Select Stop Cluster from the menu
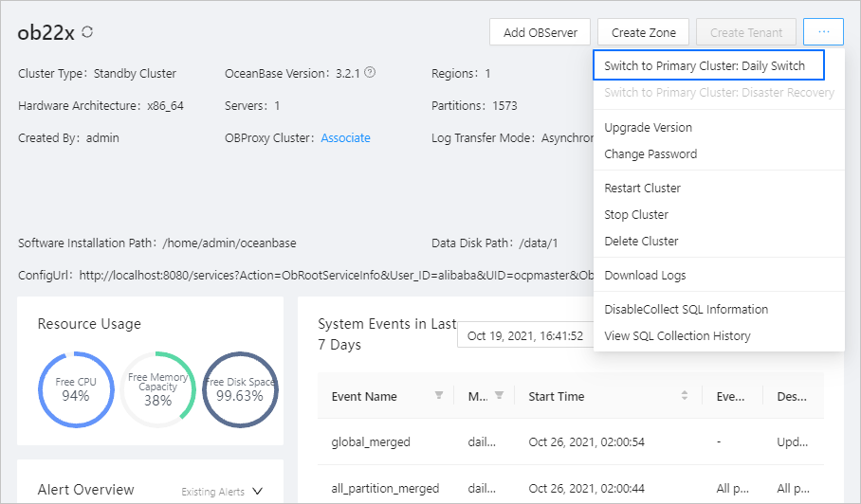861x504 pixels. pyautogui.click(x=636, y=215)
